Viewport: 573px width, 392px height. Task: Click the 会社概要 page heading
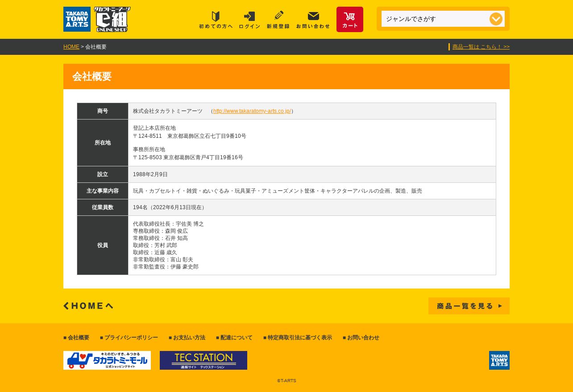pos(92,77)
